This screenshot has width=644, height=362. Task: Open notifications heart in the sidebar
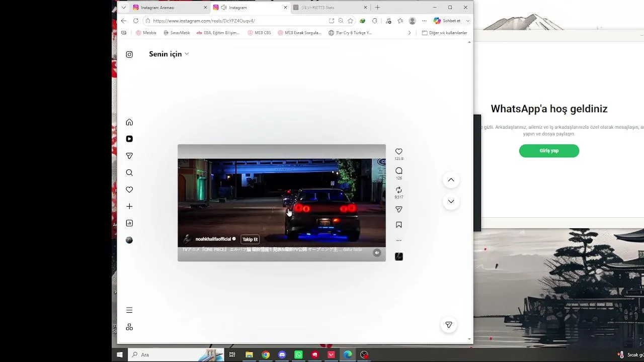coord(129,190)
